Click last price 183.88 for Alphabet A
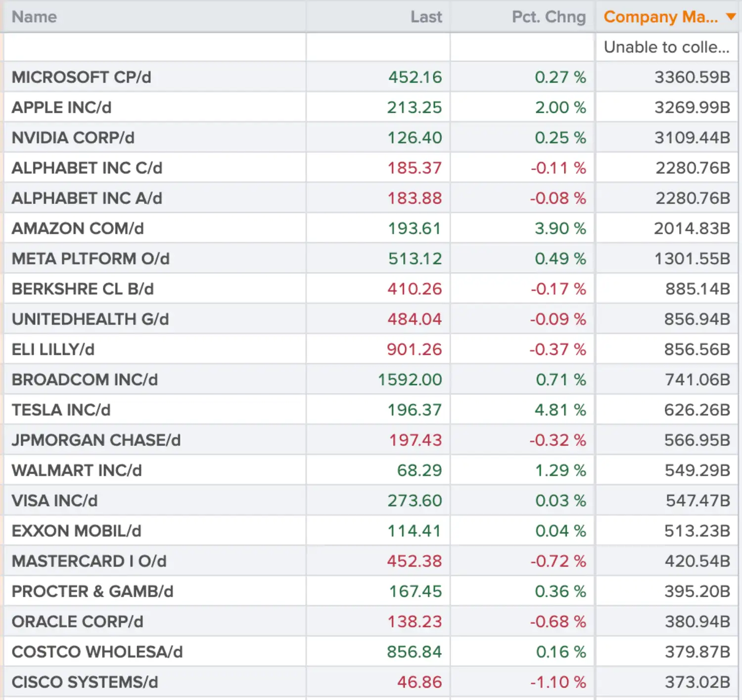This screenshot has height=700, width=742. [x=415, y=198]
